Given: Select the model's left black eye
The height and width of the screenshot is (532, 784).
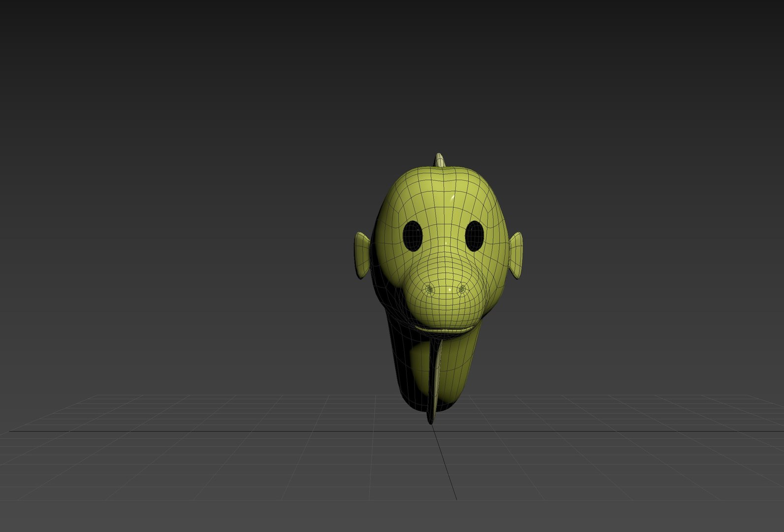Looking at the screenshot, I should (x=412, y=235).
